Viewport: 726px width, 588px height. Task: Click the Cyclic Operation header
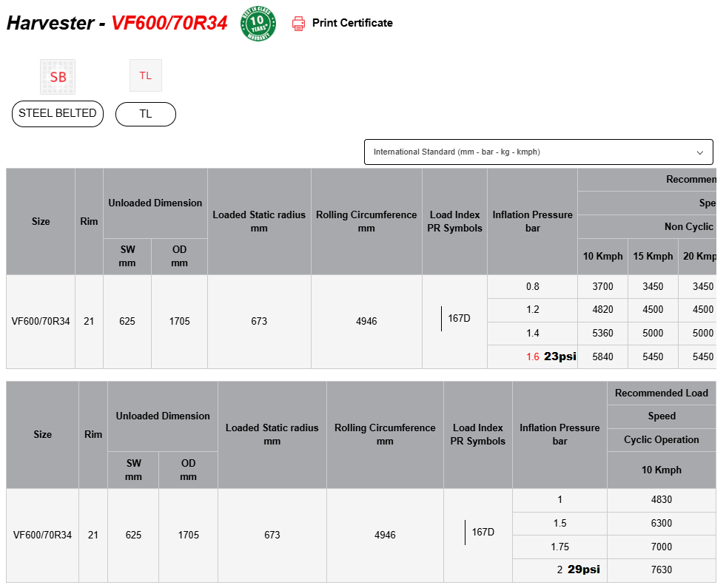coord(661,439)
